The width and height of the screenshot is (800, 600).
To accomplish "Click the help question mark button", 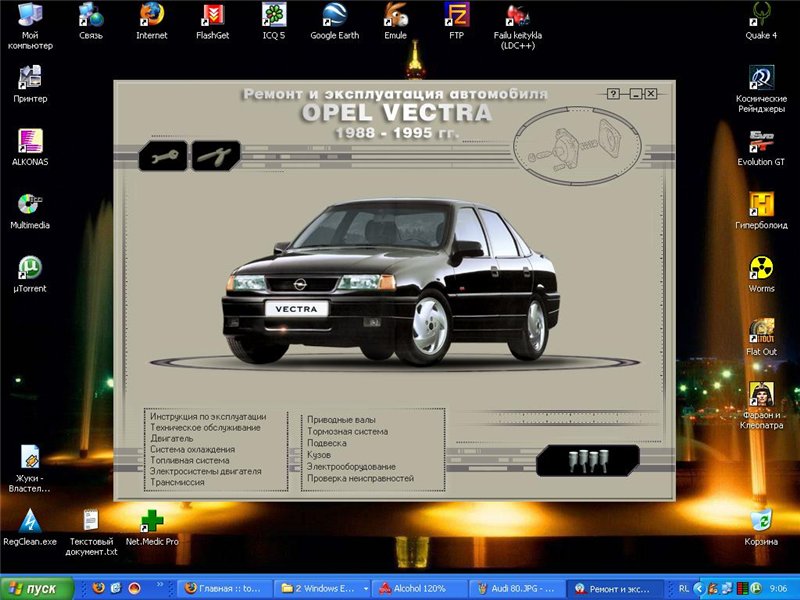I will [x=613, y=93].
